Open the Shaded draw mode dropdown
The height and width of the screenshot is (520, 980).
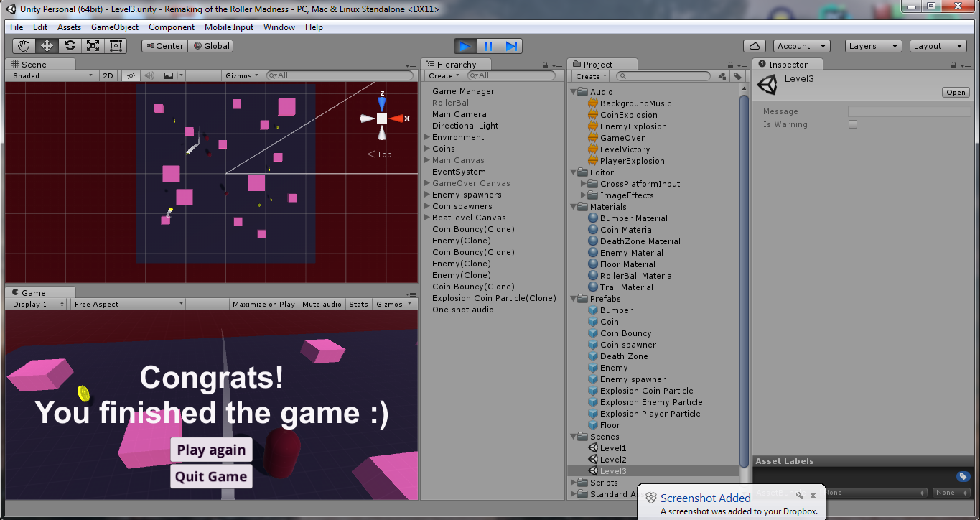coord(52,75)
